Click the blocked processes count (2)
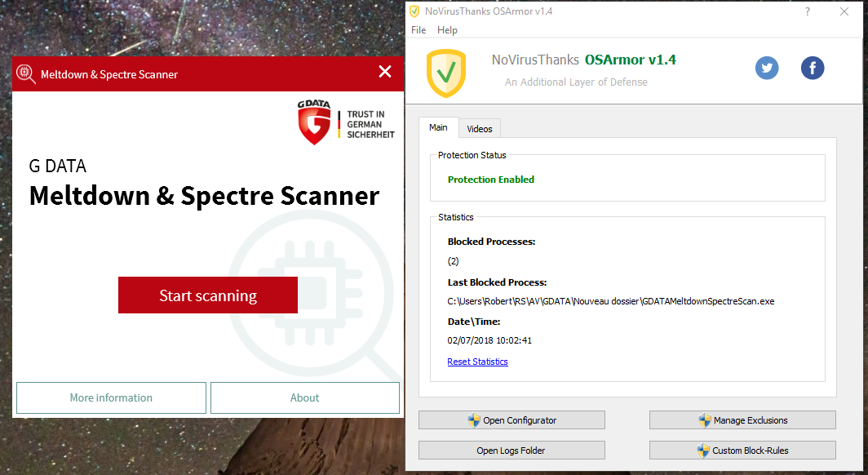The height and width of the screenshot is (475, 868). pyautogui.click(x=454, y=261)
